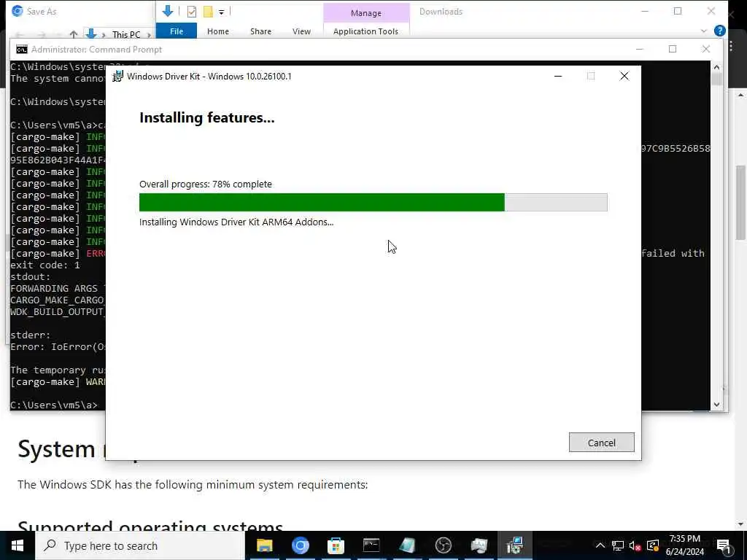Click the muted volume tray icon
This screenshot has height=560, width=747.
(x=635, y=545)
